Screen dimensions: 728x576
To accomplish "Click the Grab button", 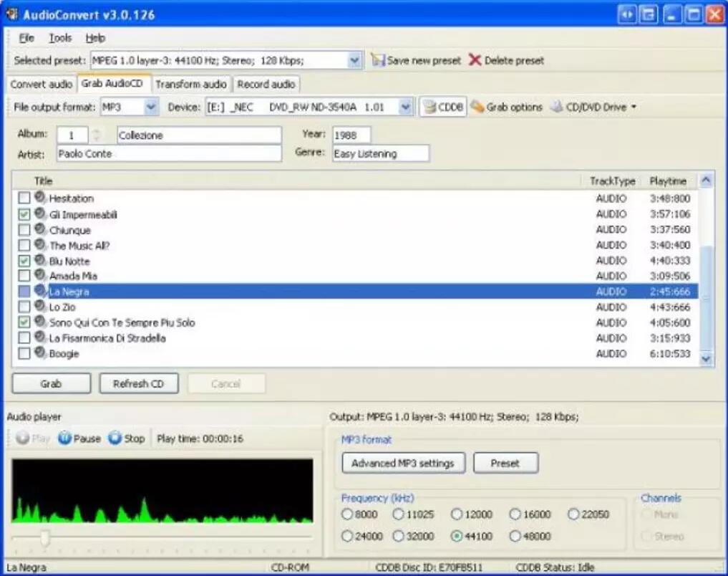I will 51,384.
